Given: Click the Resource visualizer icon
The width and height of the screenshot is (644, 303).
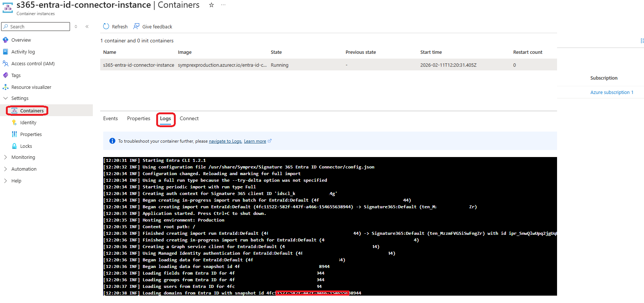Looking at the screenshot, I should point(6,87).
